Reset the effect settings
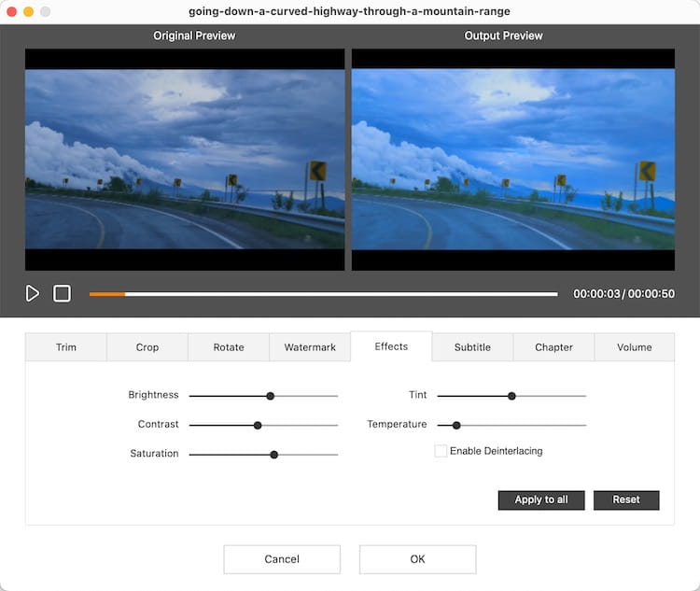The width and height of the screenshot is (700, 591). [626, 500]
